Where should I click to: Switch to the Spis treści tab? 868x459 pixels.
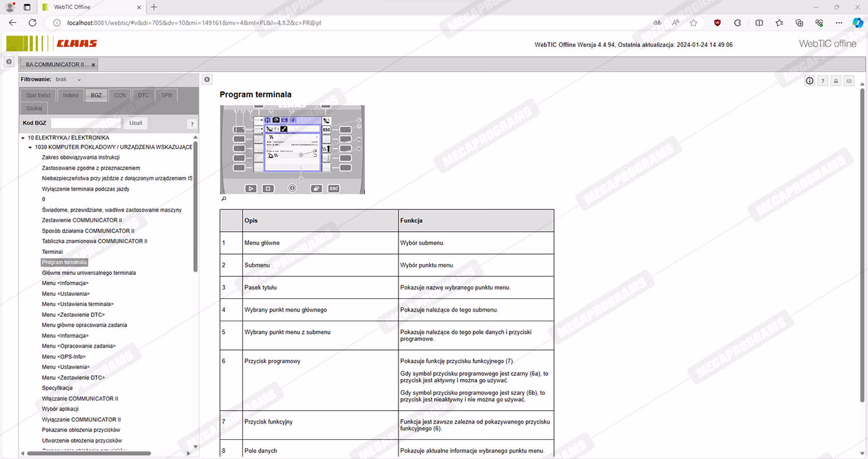(x=38, y=95)
